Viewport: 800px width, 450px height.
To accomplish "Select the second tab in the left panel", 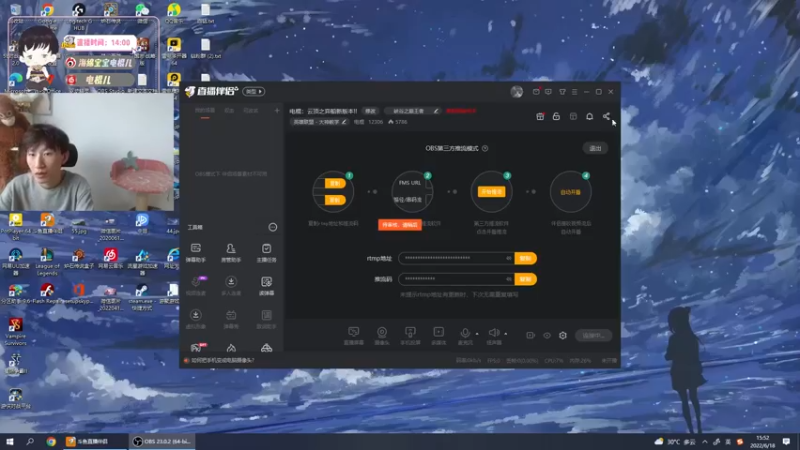I will [230, 111].
